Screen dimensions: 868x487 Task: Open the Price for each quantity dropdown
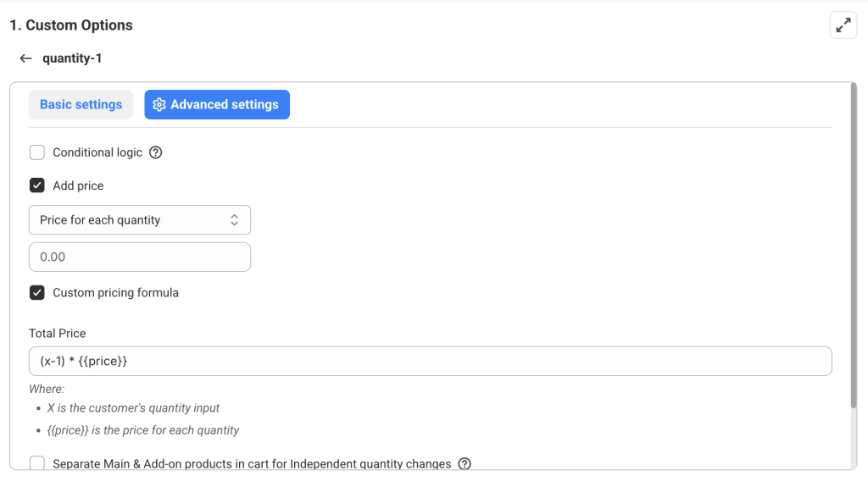pos(140,219)
